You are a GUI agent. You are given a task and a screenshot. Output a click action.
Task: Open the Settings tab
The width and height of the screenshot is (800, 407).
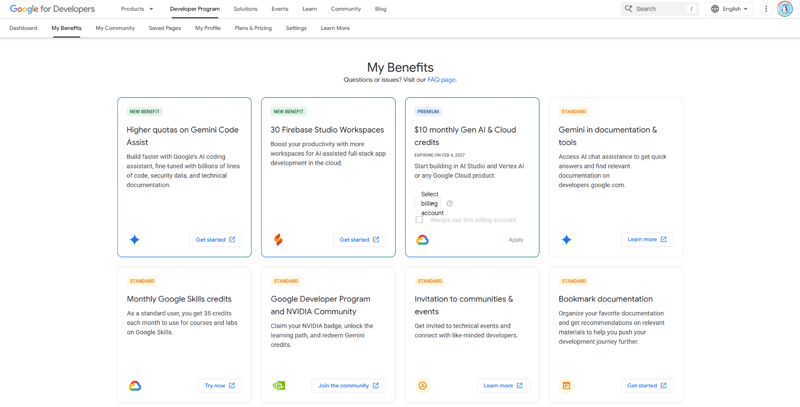[296, 28]
